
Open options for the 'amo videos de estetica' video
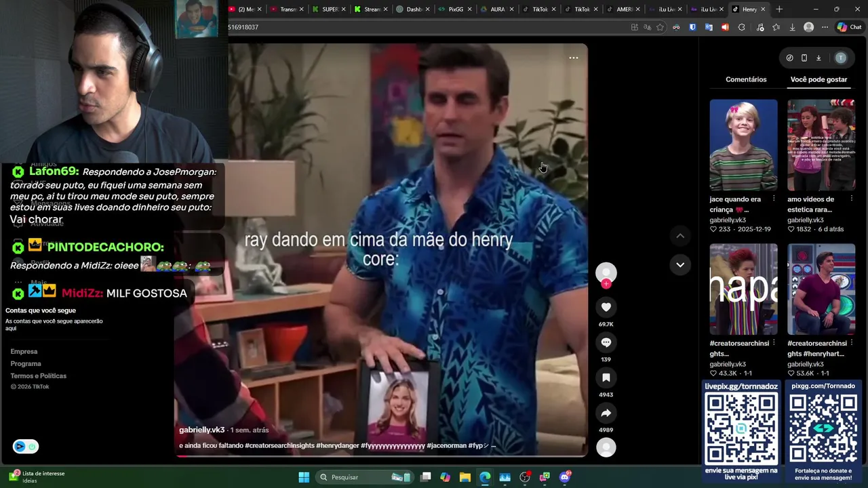point(851,199)
